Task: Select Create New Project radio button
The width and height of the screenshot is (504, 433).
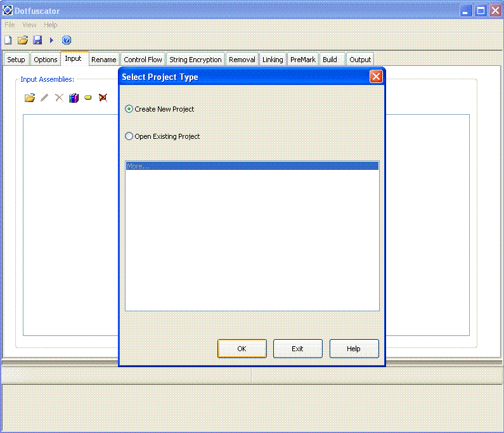Action: coord(129,109)
